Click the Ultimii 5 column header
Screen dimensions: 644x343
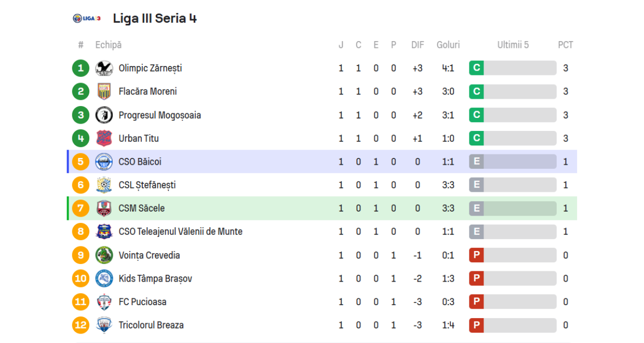(513, 45)
